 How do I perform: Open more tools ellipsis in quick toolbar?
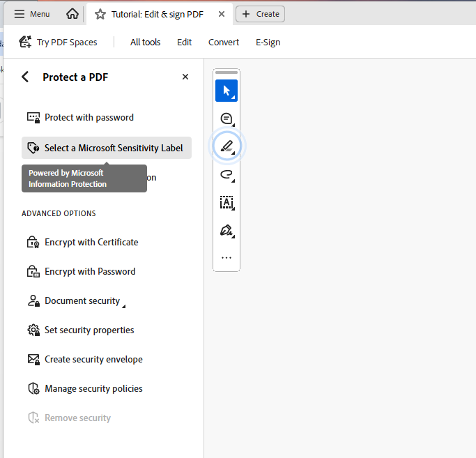click(227, 258)
